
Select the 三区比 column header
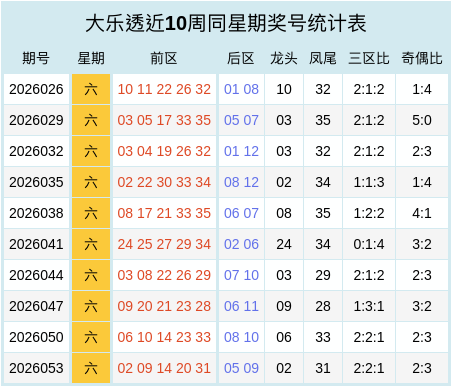(x=369, y=58)
